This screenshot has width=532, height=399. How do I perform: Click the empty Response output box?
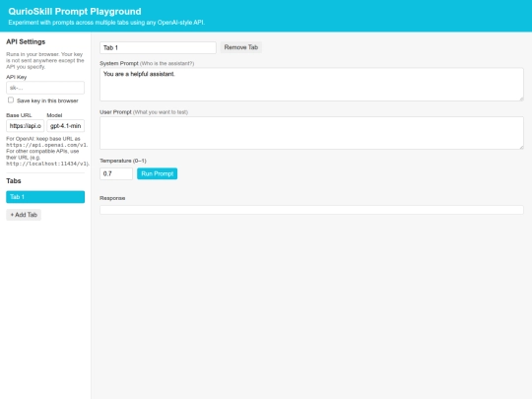pyautogui.click(x=311, y=210)
